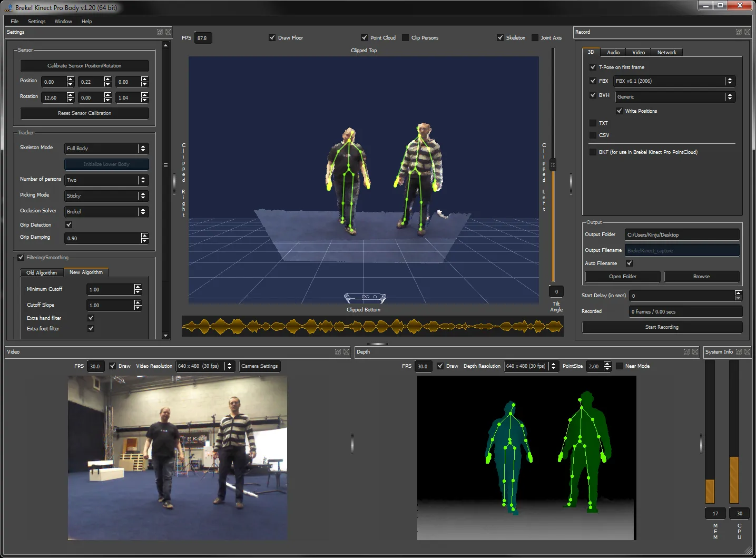
Task: Click the Output Folder path field
Action: click(x=682, y=234)
